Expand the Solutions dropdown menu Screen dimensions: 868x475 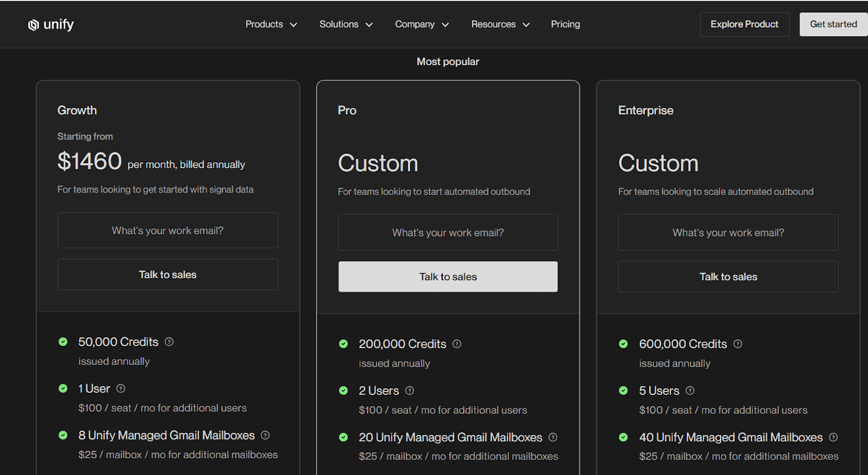(x=346, y=24)
